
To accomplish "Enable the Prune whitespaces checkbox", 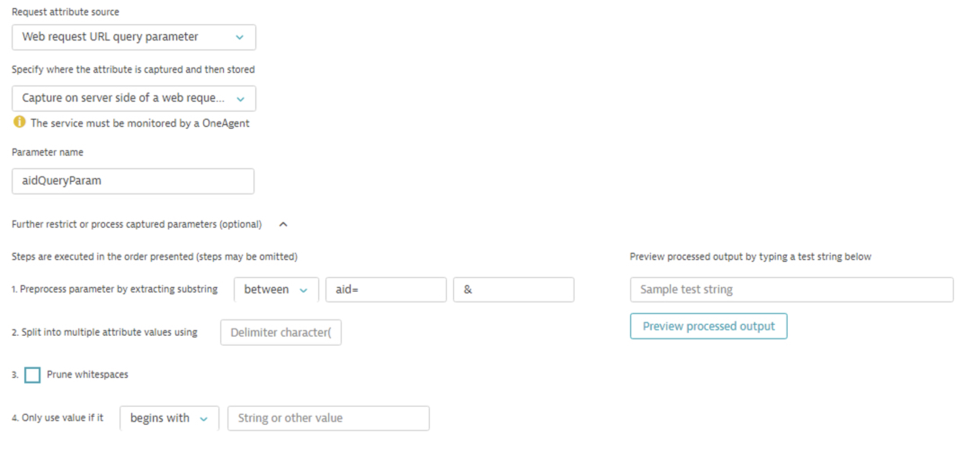I will [x=32, y=375].
